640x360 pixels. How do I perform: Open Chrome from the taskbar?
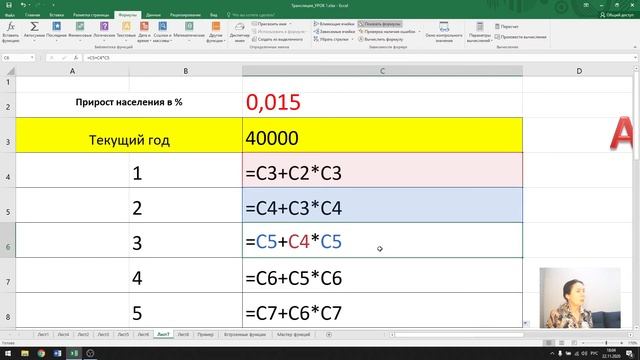pos(41,353)
